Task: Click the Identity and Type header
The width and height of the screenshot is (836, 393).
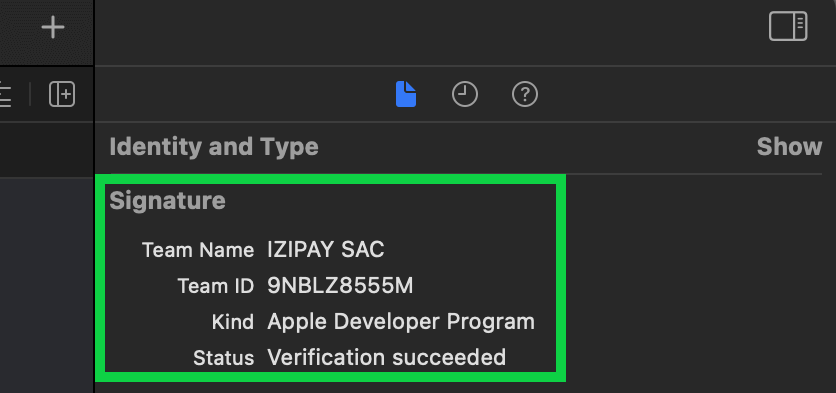Action: (214, 147)
